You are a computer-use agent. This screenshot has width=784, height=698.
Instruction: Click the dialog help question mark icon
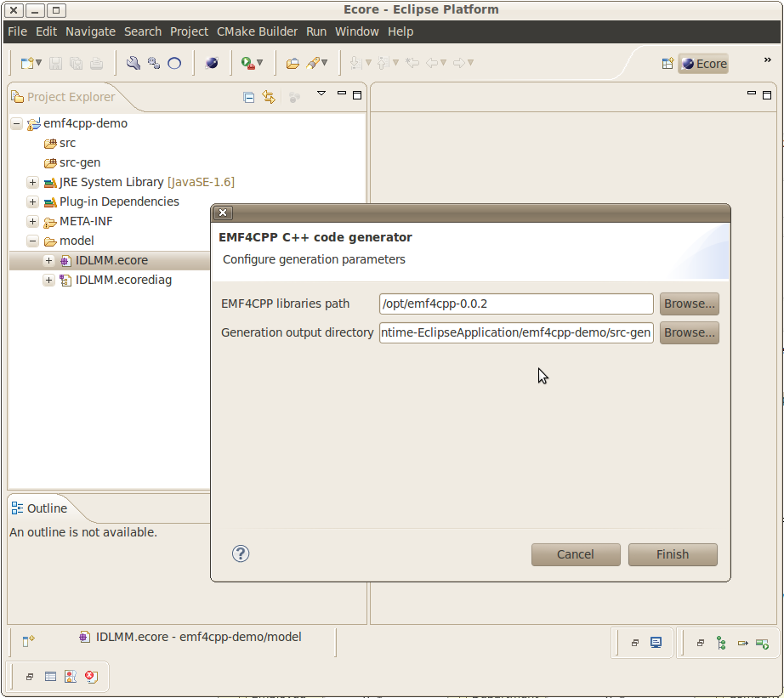(x=241, y=554)
